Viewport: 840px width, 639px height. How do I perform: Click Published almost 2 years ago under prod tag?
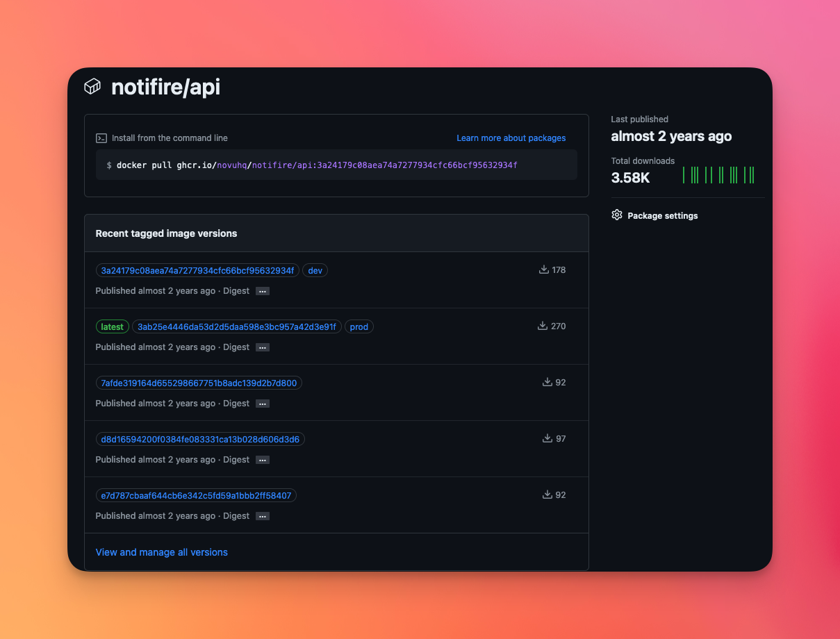click(x=156, y=347)
